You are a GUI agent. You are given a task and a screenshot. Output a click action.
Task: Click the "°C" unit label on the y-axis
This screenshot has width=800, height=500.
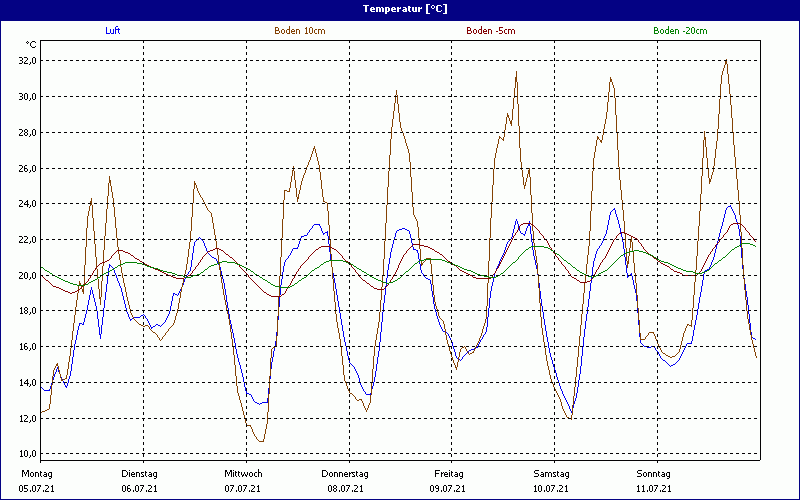(x=31, y=45)
